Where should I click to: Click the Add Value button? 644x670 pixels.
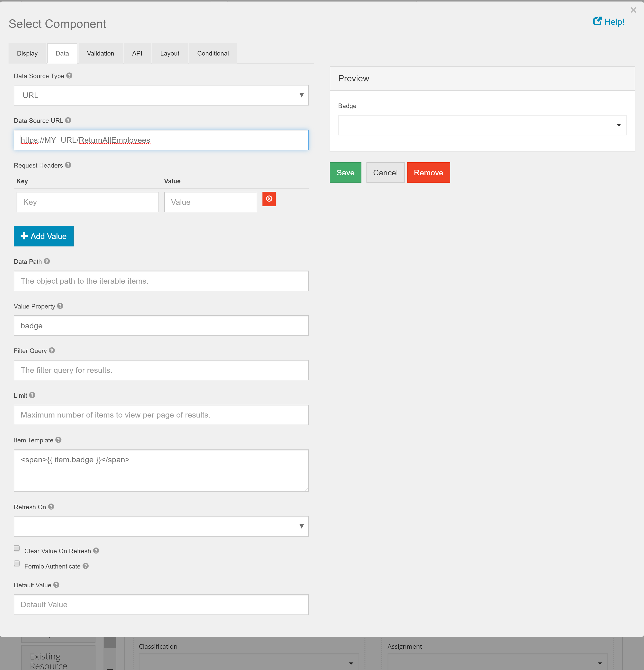tap(44, 236)
